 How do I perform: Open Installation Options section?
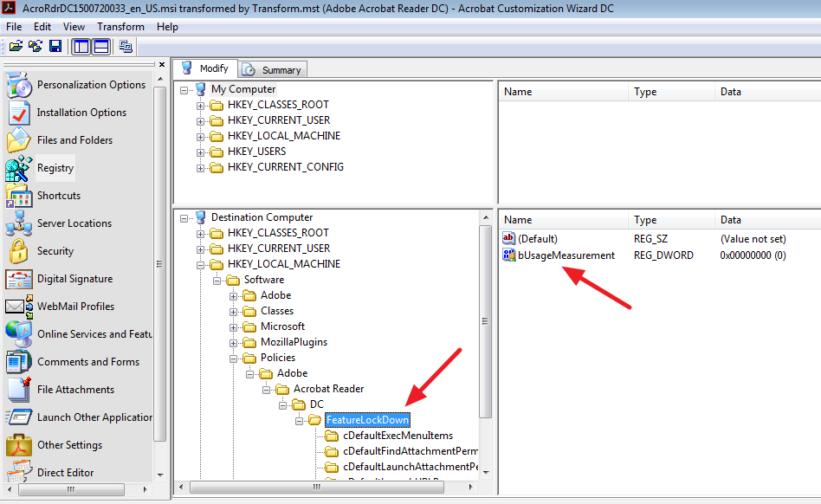click(x=81, y=113)
